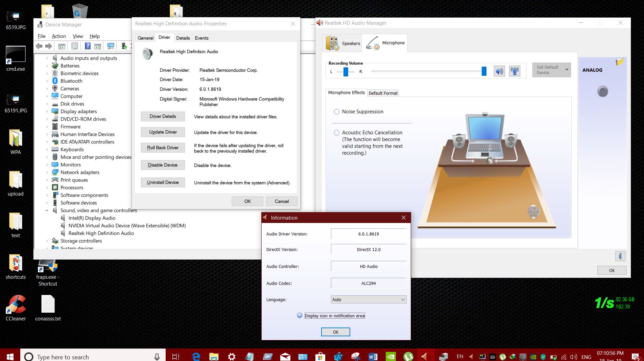This screenshot has width=644, height=361.
Task: Switch to Speakers tab in Realtek Manager
Action: click(342, 43)
